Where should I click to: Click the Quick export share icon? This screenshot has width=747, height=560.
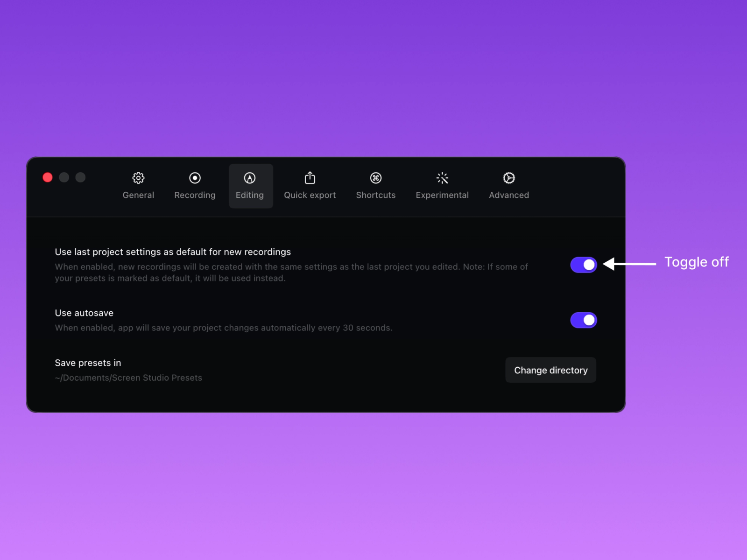pos(310,178)
